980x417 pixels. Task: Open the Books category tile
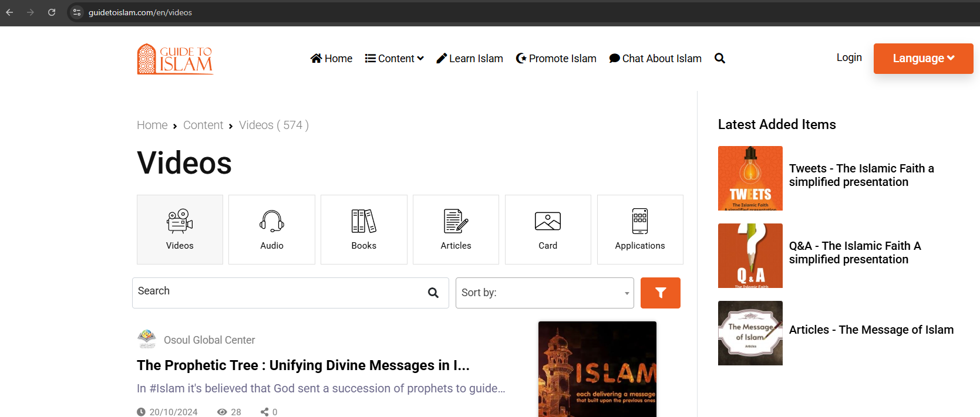363,229
